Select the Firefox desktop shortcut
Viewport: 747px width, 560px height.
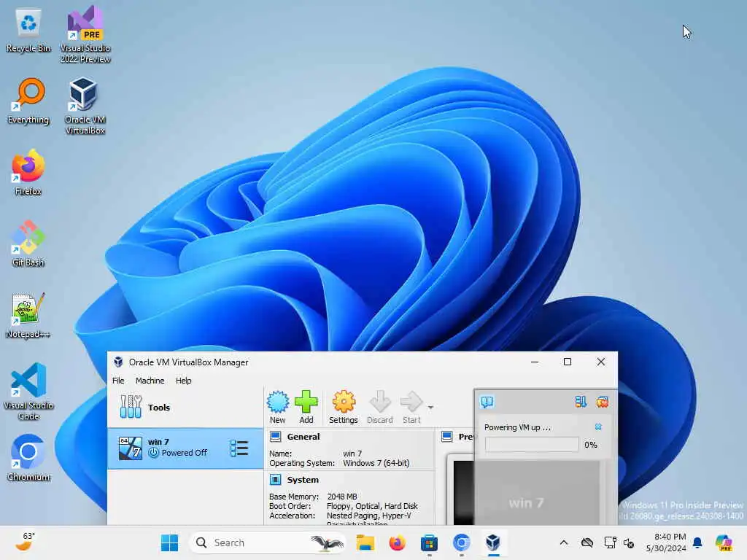click(28, 172)
